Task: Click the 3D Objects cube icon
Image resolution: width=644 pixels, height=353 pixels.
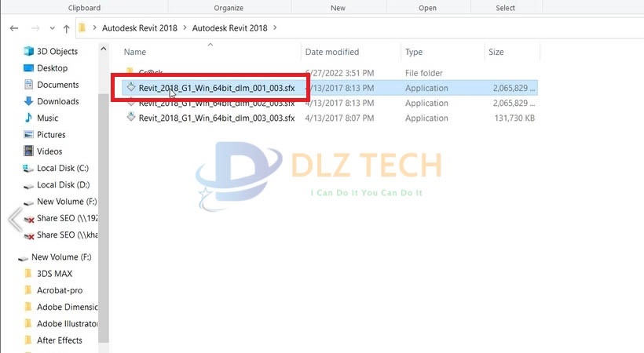Action: (x=28, y=51)
